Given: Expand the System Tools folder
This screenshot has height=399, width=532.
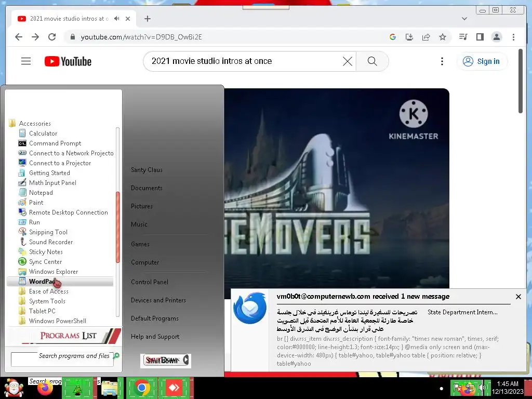Looking at the screenshot, I should coord(47,301).
